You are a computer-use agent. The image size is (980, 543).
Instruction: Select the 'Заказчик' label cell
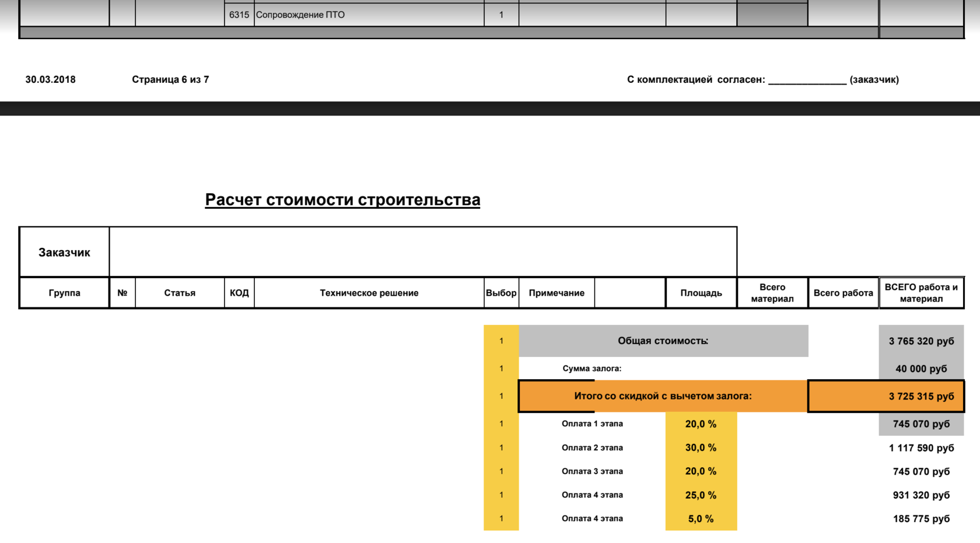(64, 253)
